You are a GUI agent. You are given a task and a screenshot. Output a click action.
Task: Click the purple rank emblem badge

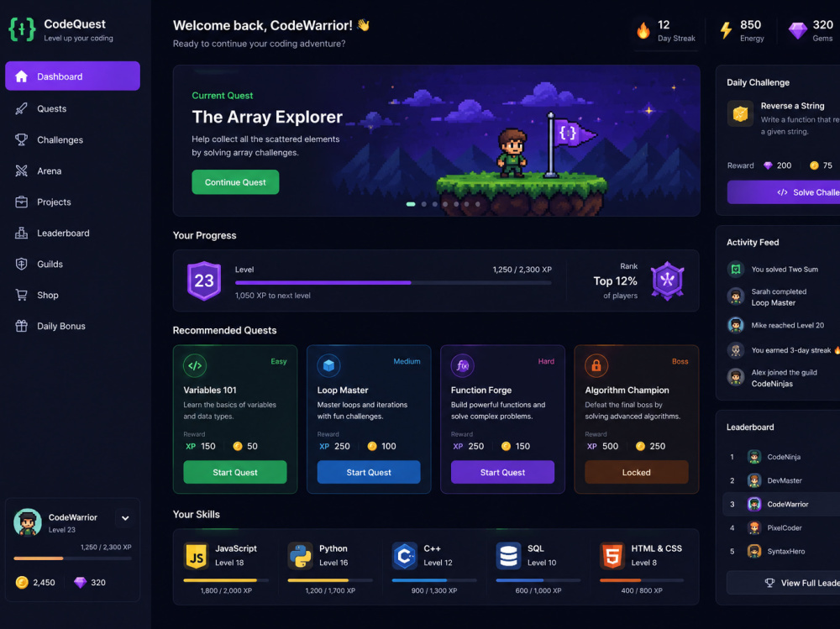[x=667, y=280]
